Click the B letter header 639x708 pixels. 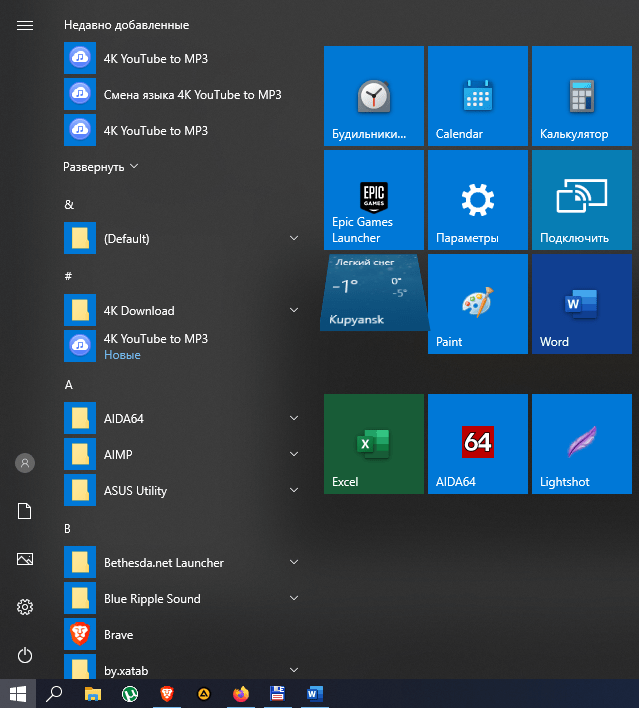click(67, 529)
